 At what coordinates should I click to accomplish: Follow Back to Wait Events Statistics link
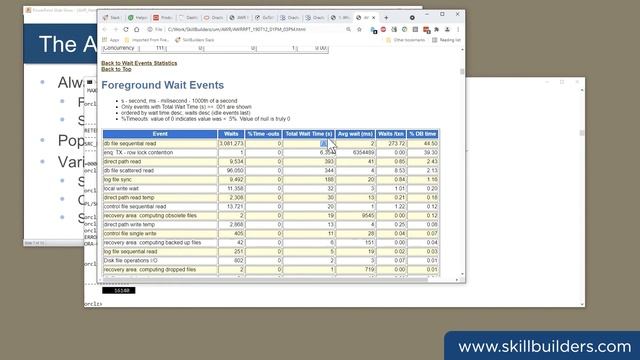click(139, 63)
